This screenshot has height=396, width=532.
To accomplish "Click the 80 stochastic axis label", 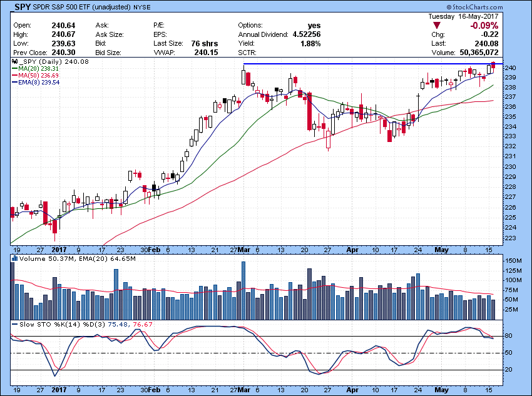I will 509,336.
